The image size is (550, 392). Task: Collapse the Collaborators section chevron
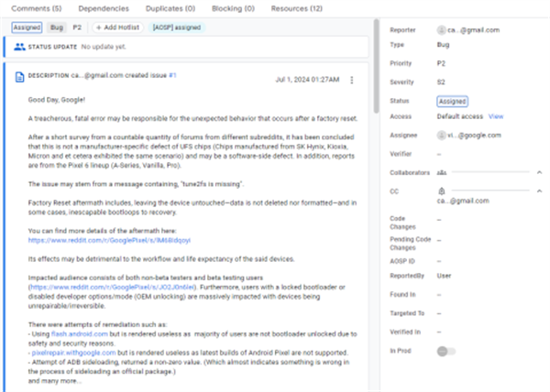(x=540, y=172)
